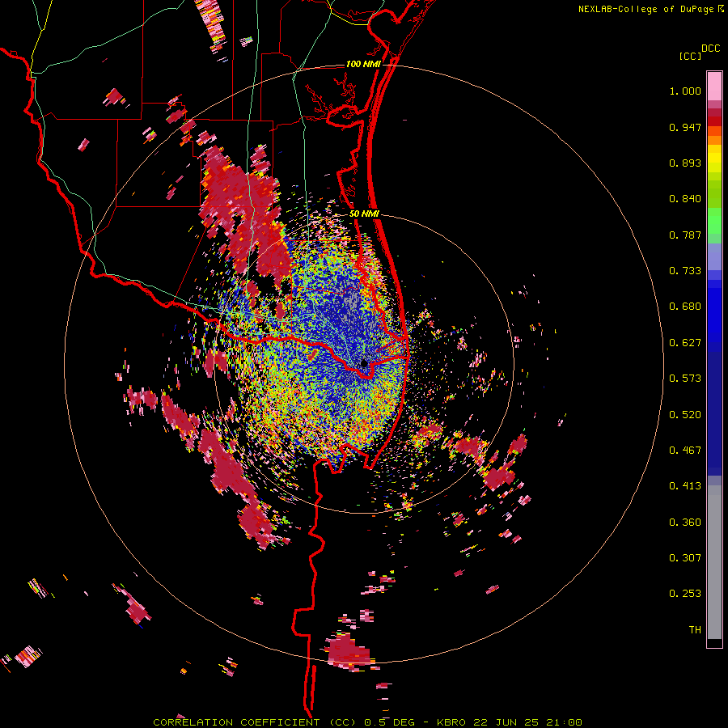Click the 0.573 color scale value

(x=685, y=379)
